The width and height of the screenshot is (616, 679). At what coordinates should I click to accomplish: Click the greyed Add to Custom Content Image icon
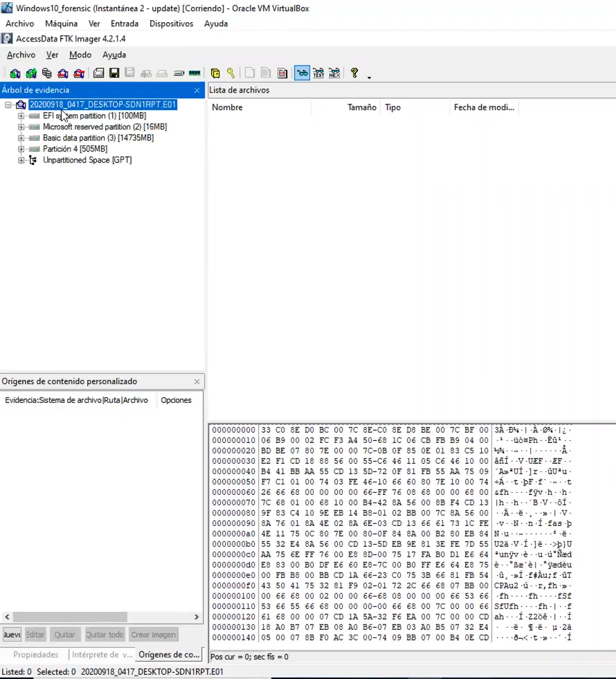point(146,73)
